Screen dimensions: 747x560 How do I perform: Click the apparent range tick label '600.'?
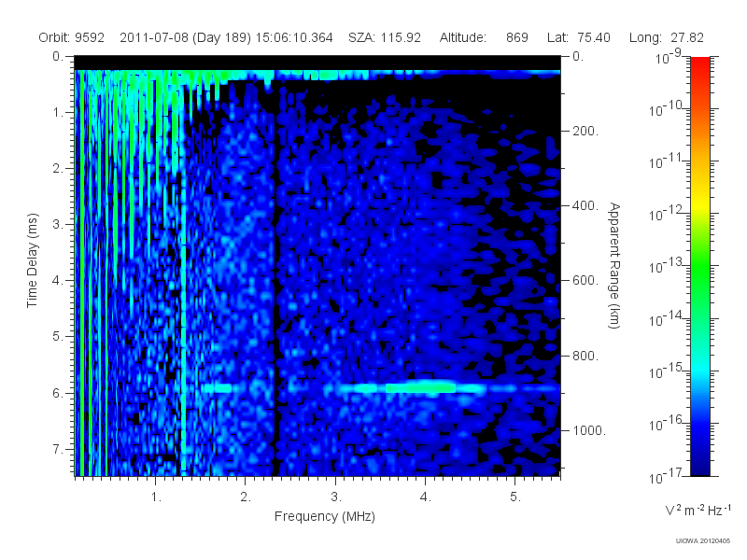click(x=585, y=281)
